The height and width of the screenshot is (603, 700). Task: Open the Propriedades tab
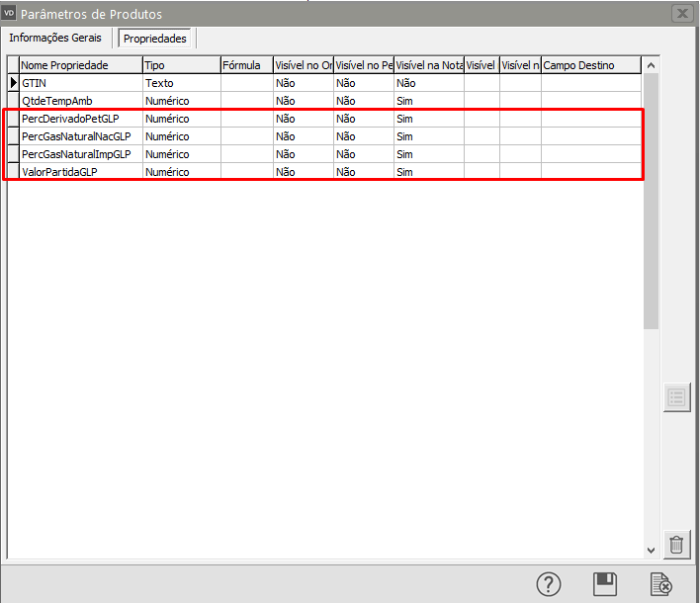point(154,39)
